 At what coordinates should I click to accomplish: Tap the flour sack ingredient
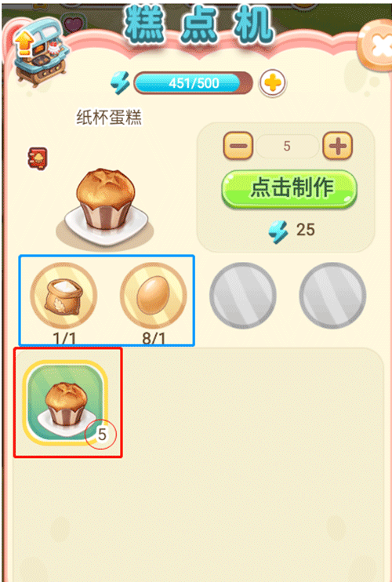64,296
